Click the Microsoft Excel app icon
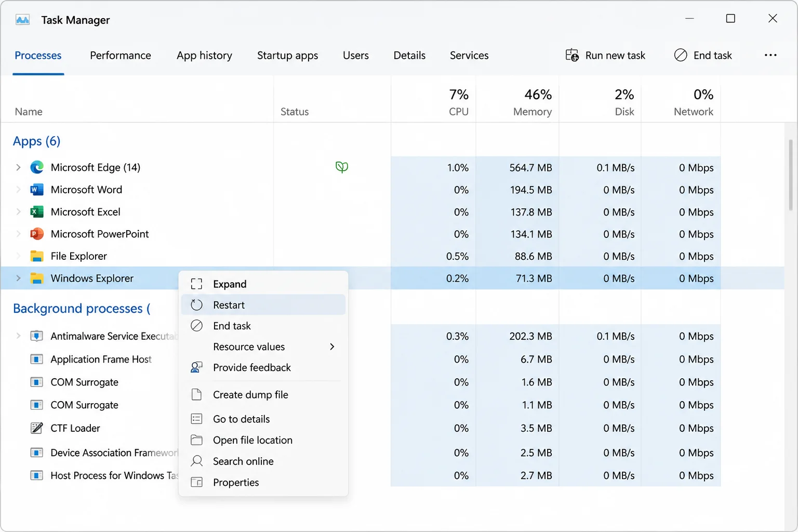The width and height of the screenshot is (798, 532). 37,212
